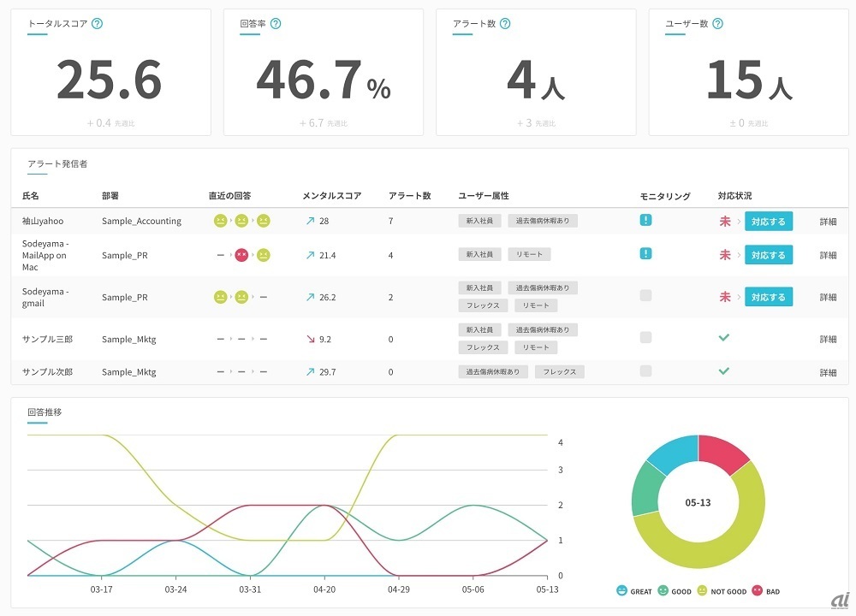Sort by アラート数 column header

click(408, 196)
